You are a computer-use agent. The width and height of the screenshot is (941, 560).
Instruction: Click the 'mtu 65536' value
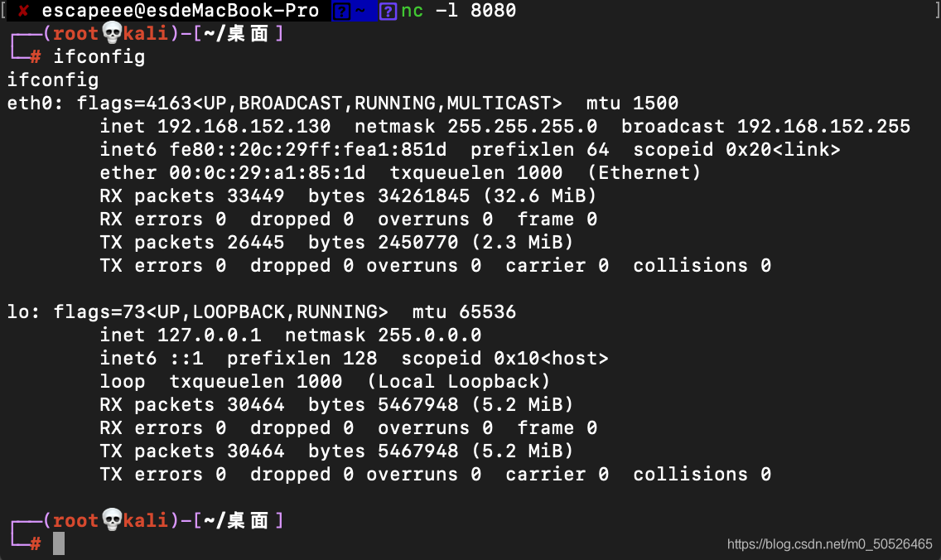tap(464, 312)
